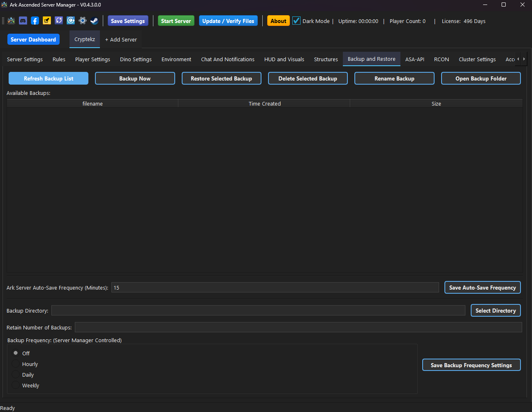Open the Discord link icon
Image resolution: width=532 pixels, height=412 pixels.
(23, 21)
